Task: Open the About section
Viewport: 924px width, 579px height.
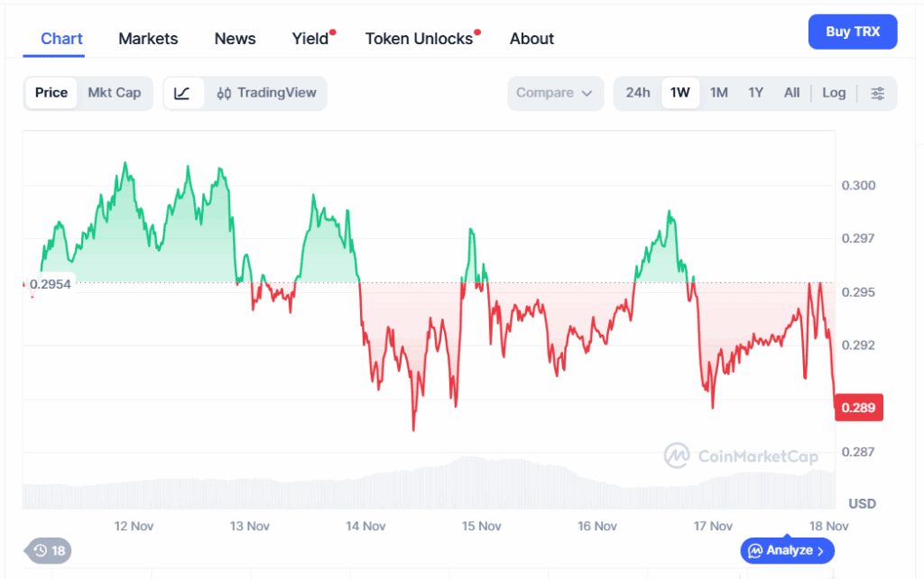Action: tap(531, 39)
